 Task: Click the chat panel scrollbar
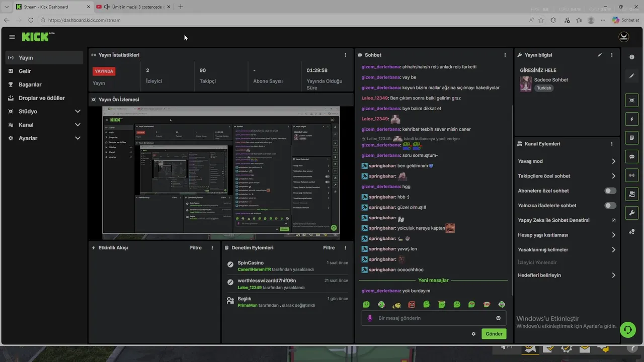pos(512,201)
